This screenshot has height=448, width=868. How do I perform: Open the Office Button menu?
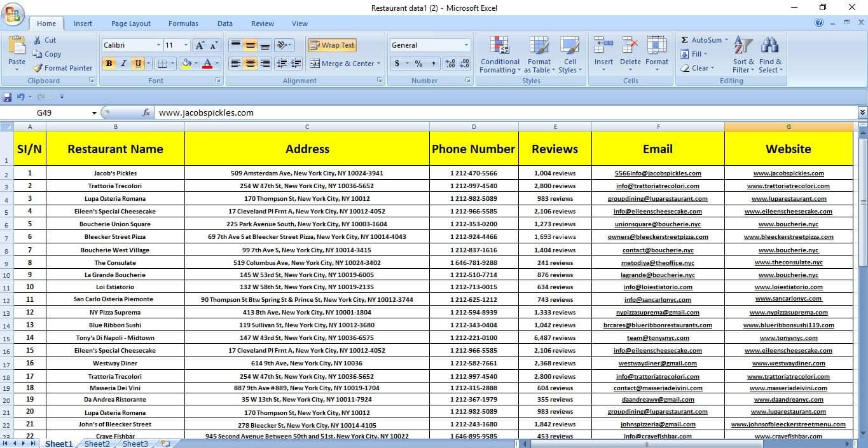coord(13,14)
